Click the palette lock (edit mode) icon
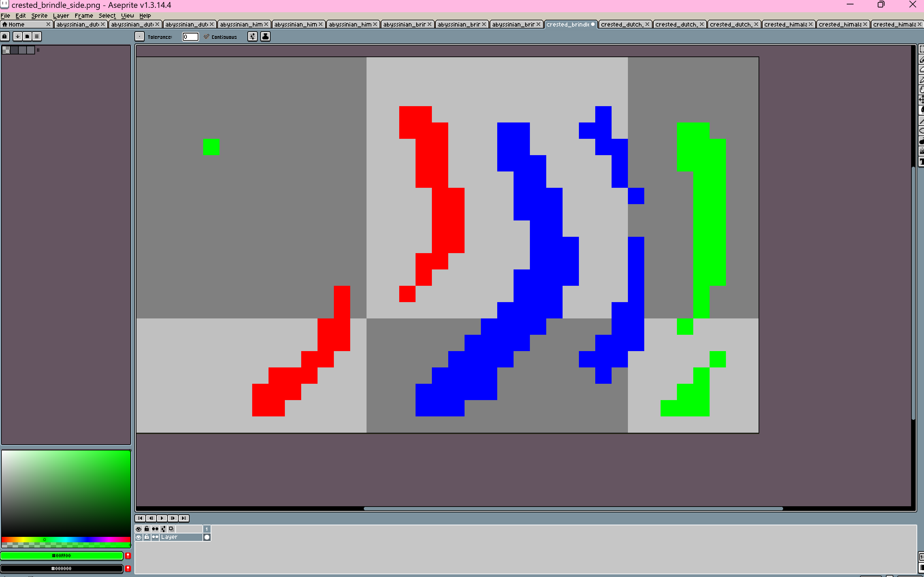Screen dimensions: 924x577 point(5,36)
